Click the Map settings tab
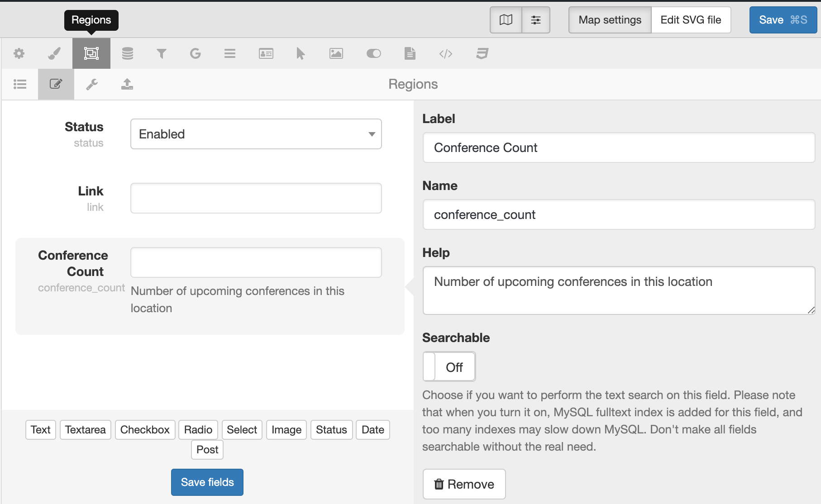This screenshot has height=504, width=821. point(610,20)
